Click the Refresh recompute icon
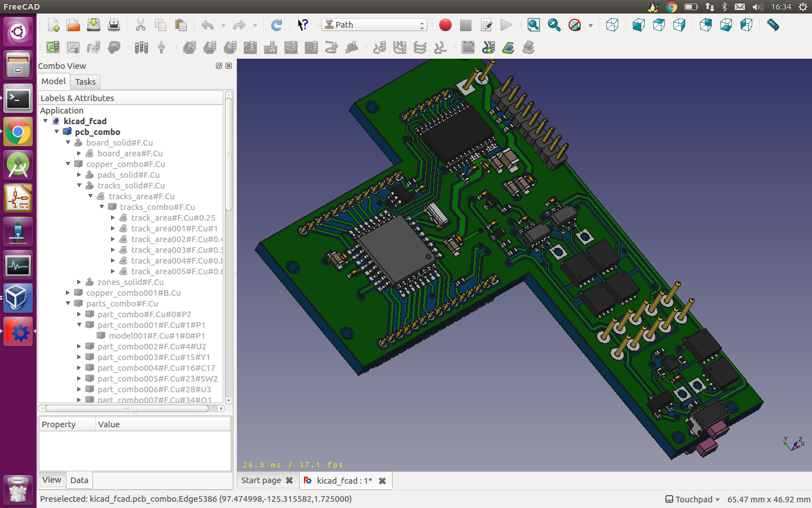812x508 pixels. point(276,25)
